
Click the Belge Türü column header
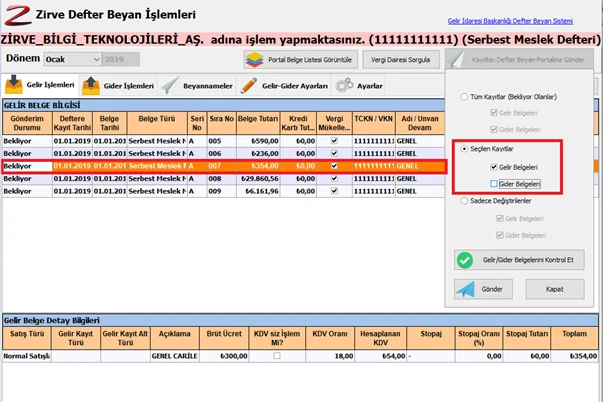157,123
